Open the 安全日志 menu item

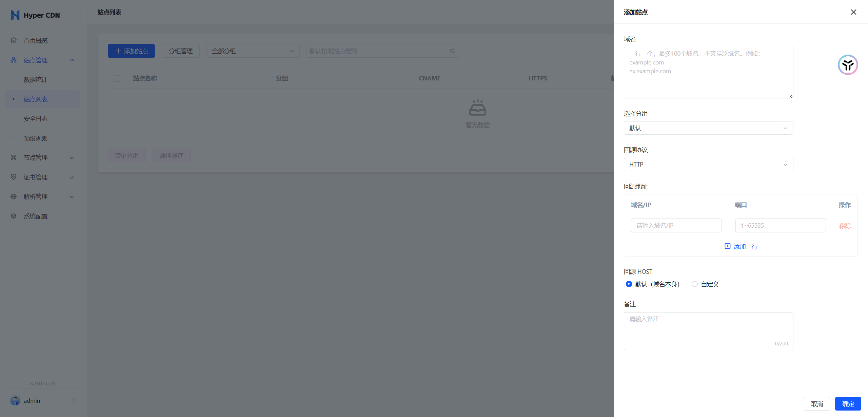pyautogui.click(x=36, y=118)
